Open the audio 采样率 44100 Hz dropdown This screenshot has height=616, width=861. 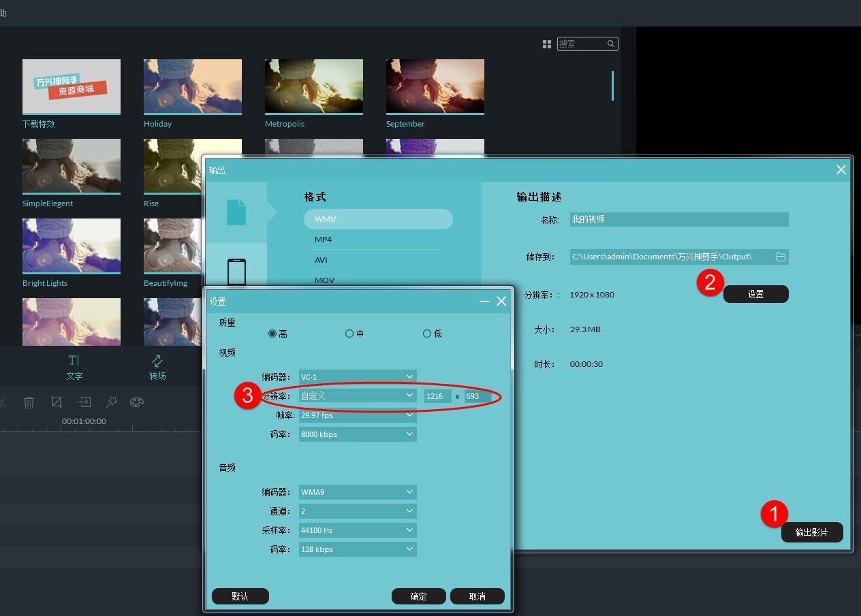coord(357,530)
